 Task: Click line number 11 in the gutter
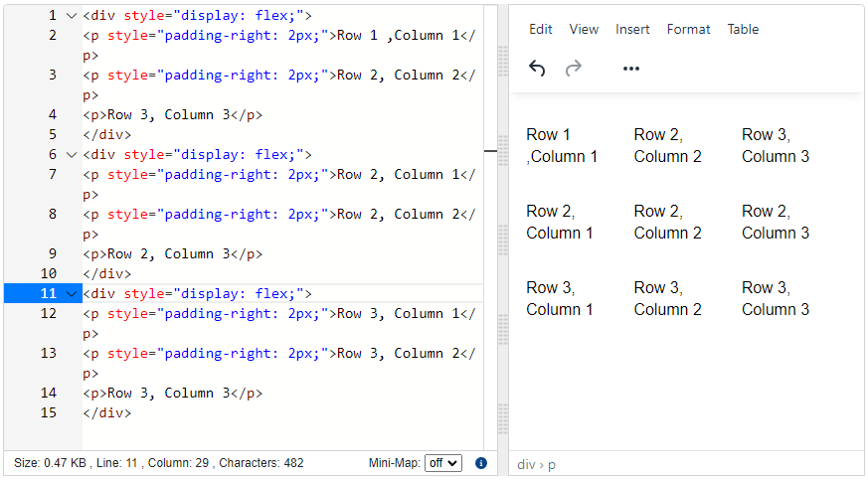pos(48,293)
